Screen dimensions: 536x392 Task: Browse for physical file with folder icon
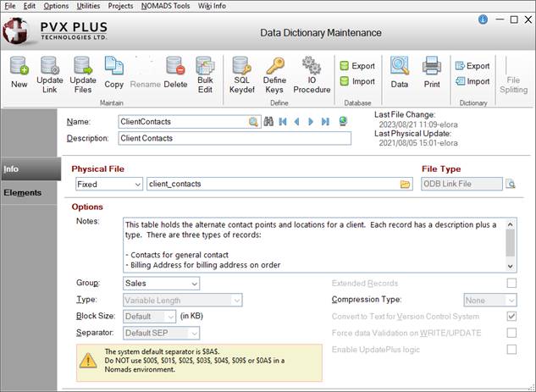[405, 185]
